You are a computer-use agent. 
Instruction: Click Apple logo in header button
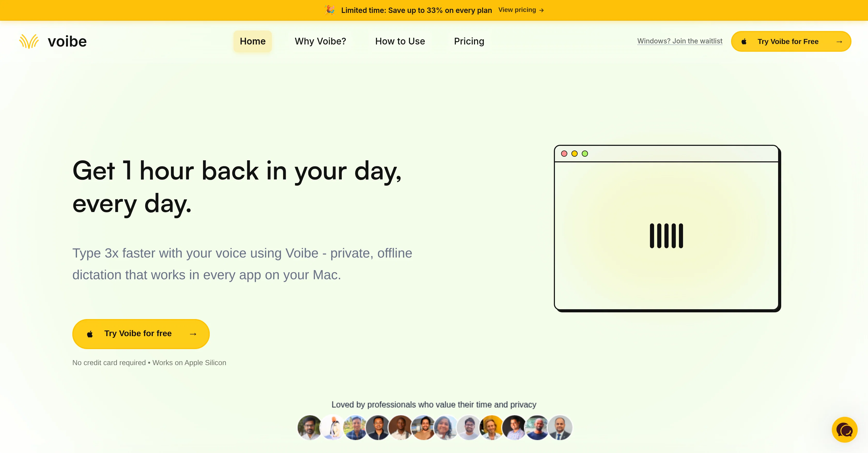coord(744,41)
